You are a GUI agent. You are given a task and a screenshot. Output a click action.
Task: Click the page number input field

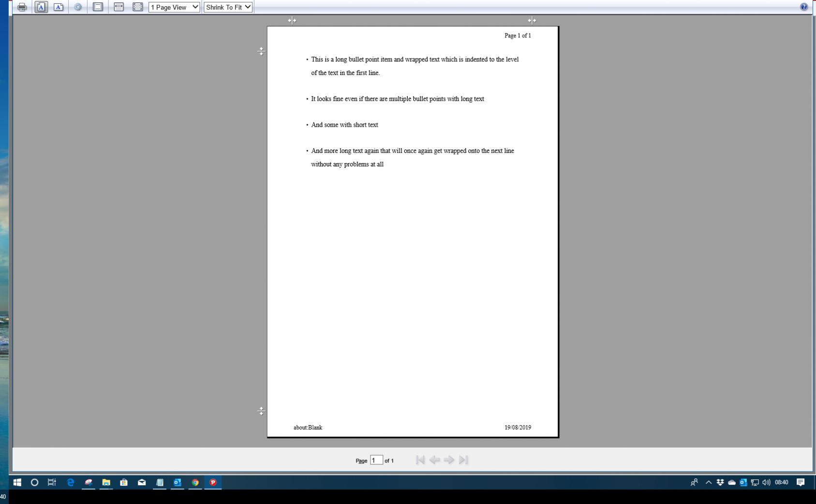(x=376, y=460)
